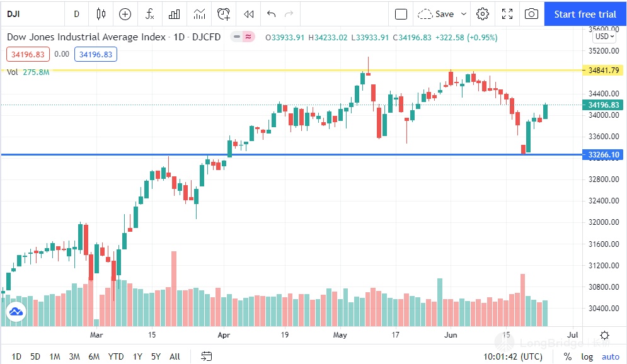
Task: Take a chart snapshot with the camera icon
Action: click(x=531, y=14)
